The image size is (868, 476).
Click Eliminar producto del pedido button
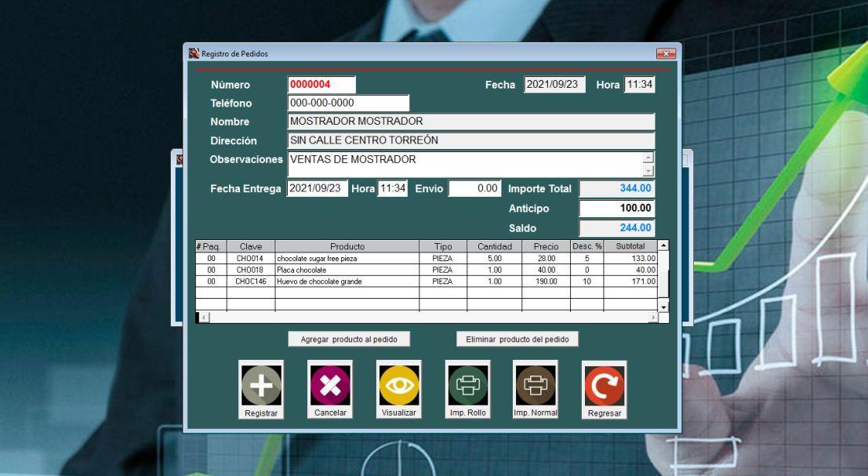point(517,340)
